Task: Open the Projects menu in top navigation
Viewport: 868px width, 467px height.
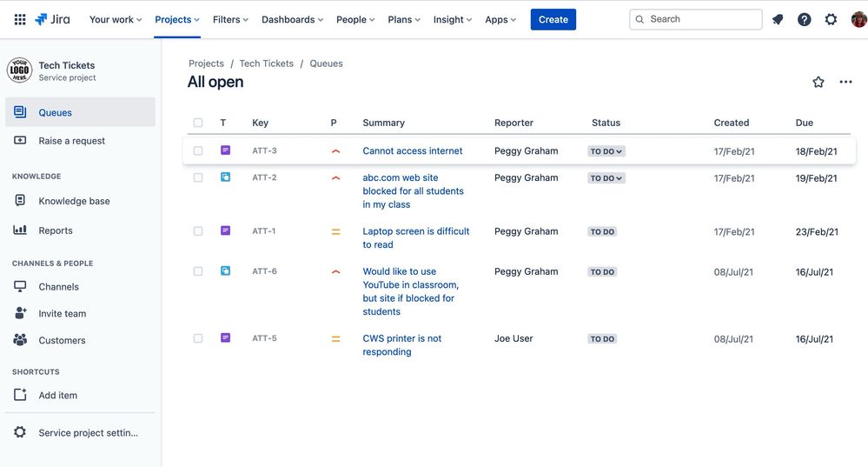Action: coord(177,19)
